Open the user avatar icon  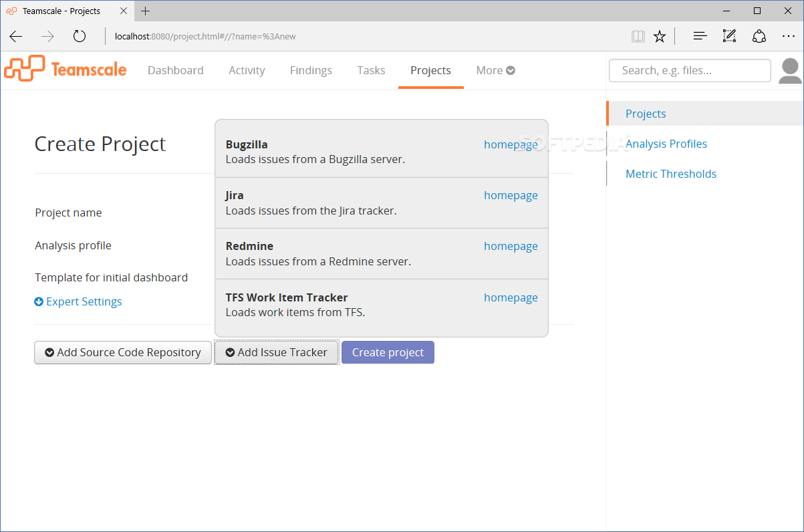[x=791, y=71]
